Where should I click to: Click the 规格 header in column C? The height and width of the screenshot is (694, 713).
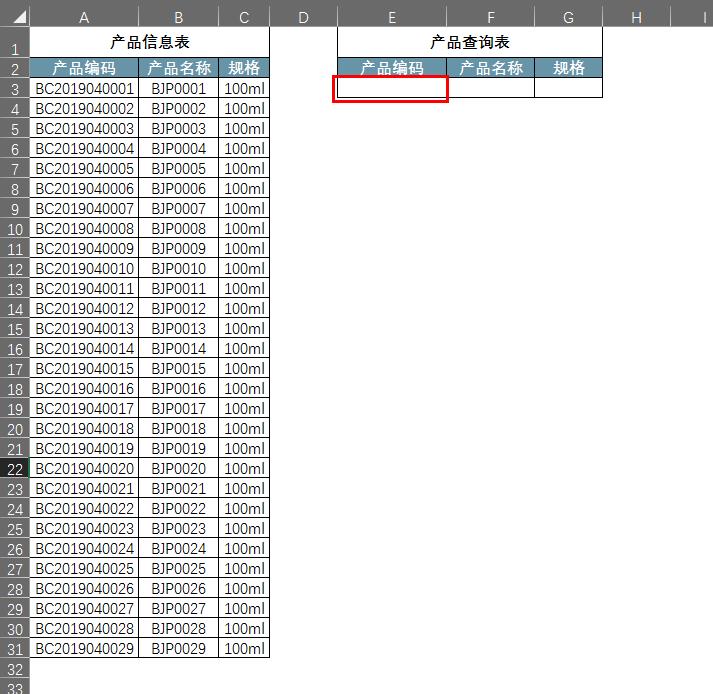[244, 68]
